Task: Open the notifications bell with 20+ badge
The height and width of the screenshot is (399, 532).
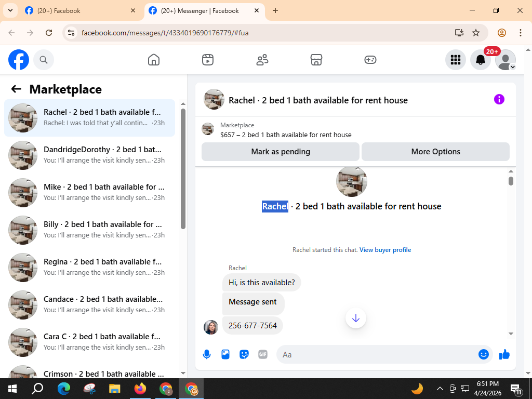Action: pos(481,60)
